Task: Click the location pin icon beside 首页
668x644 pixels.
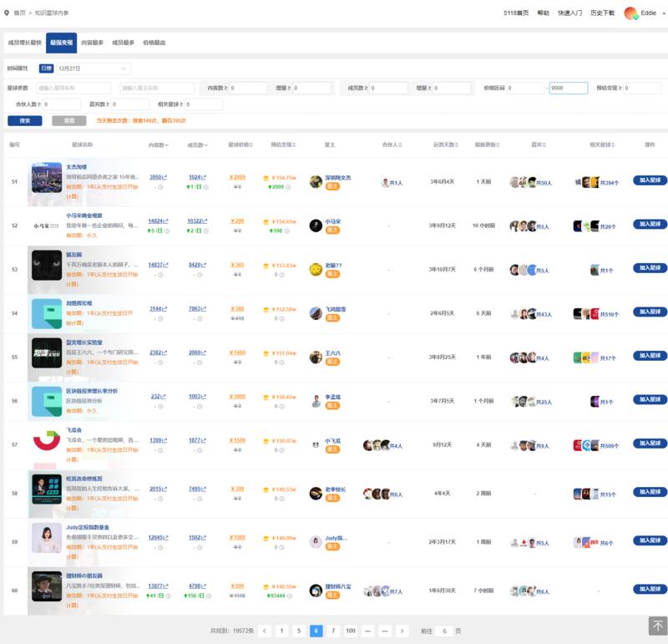Action: point(7,13)
